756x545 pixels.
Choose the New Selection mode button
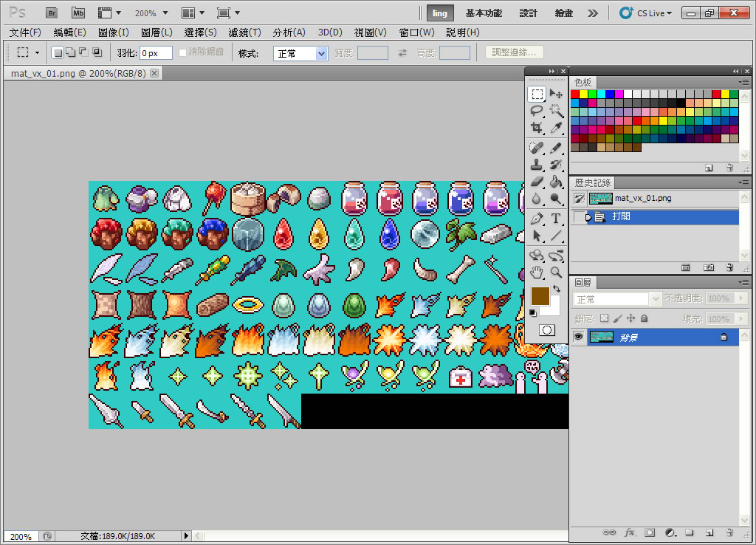tap(58, 52)
